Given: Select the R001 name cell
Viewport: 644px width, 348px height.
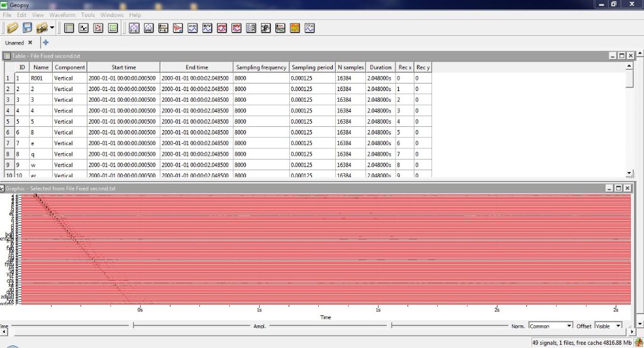Looking at the screenshot, I should click(40, 79).
